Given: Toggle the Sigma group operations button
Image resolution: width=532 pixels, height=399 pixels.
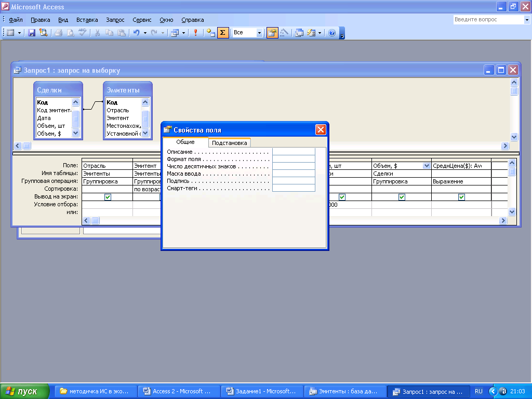Looking at the screenshot, I should pos(223,33).
